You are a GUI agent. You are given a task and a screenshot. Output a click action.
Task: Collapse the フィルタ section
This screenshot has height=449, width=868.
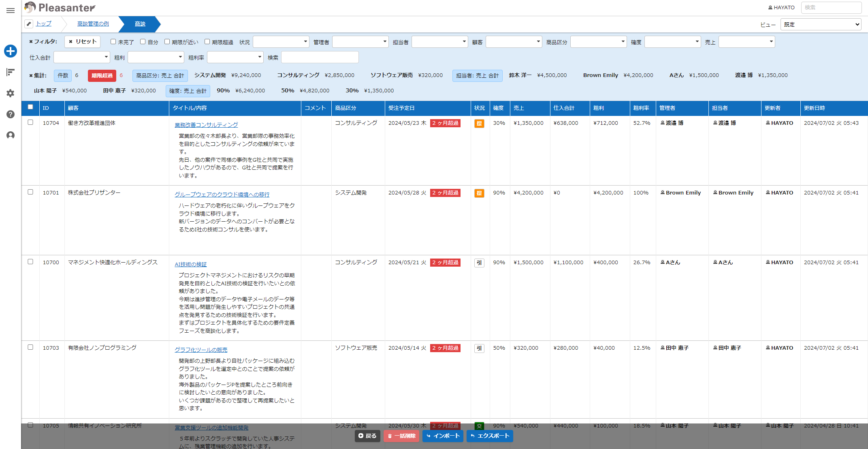[x=43, y=41]
